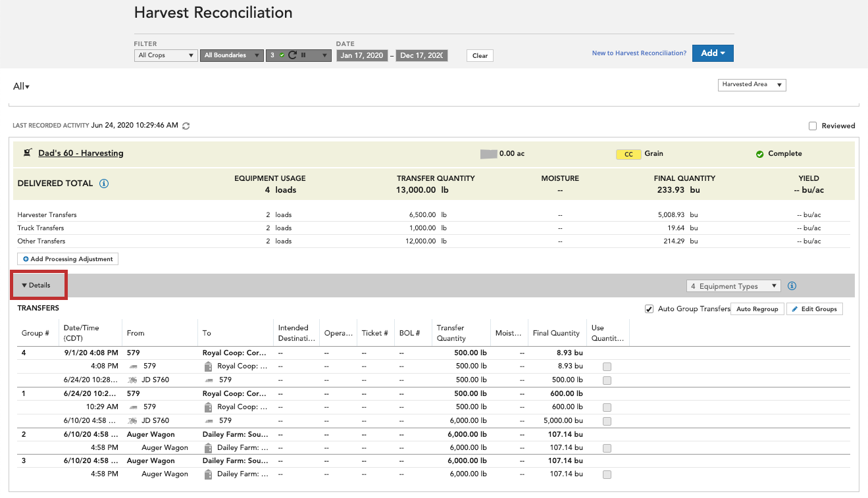Open the status filter dropdown showing 3
The height and width of the screenshot is (498, 868).
298,55
